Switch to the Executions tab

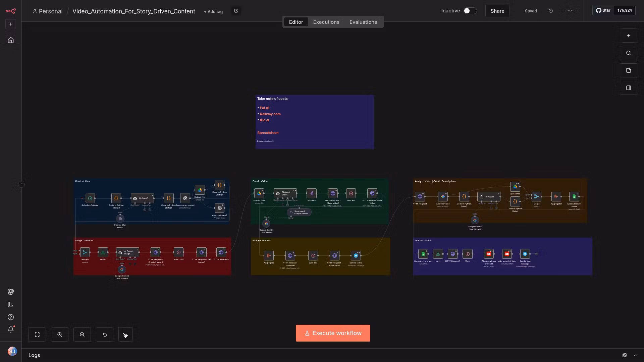326,22
